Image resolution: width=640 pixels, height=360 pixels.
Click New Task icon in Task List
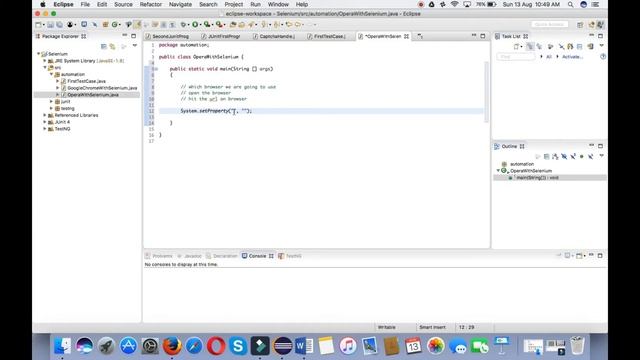pos(517,47)
